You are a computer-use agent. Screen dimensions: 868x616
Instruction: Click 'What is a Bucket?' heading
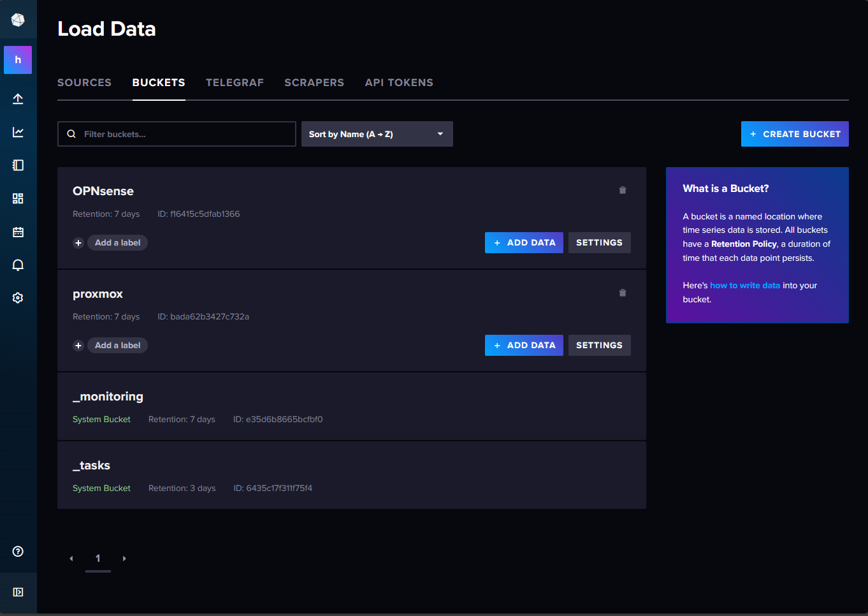726,189
